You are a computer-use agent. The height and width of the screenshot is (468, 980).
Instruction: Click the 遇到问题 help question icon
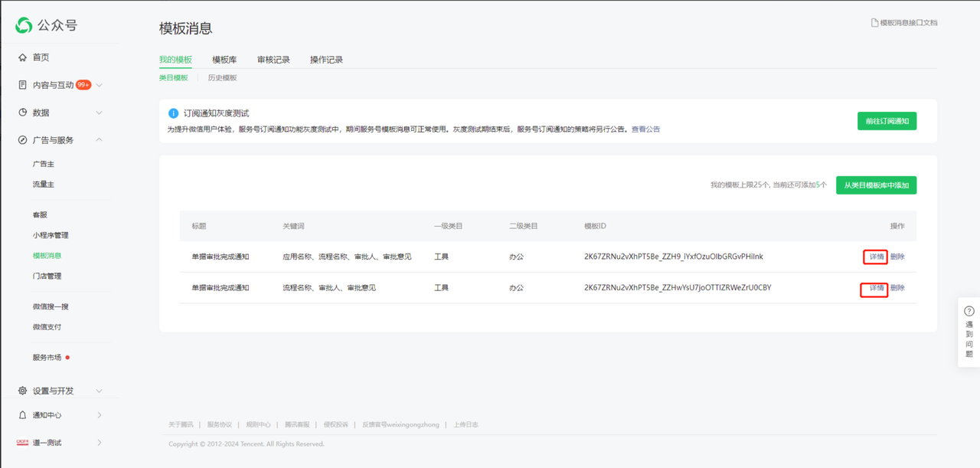tap(969, 311)
